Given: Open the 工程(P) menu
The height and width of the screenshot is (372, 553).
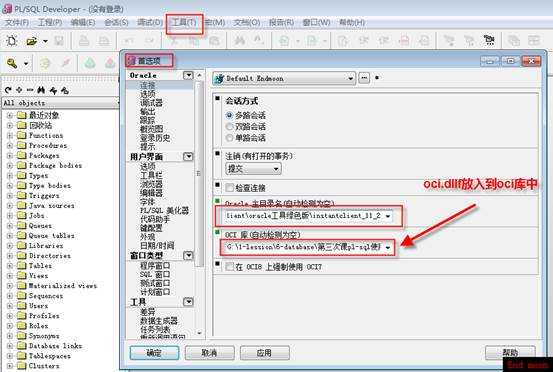Looking at the screenshot, I should click(x=50, y=23).
